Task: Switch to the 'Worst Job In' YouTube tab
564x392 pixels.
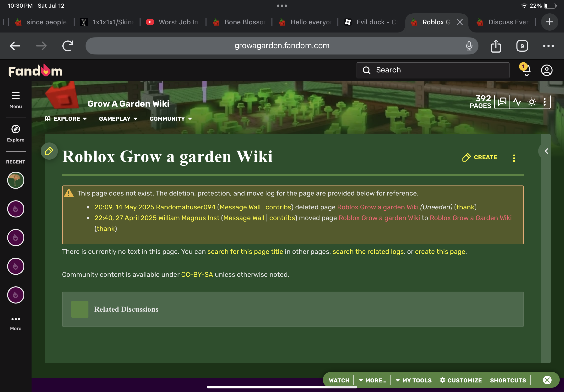Action: (x=173, y=22)
